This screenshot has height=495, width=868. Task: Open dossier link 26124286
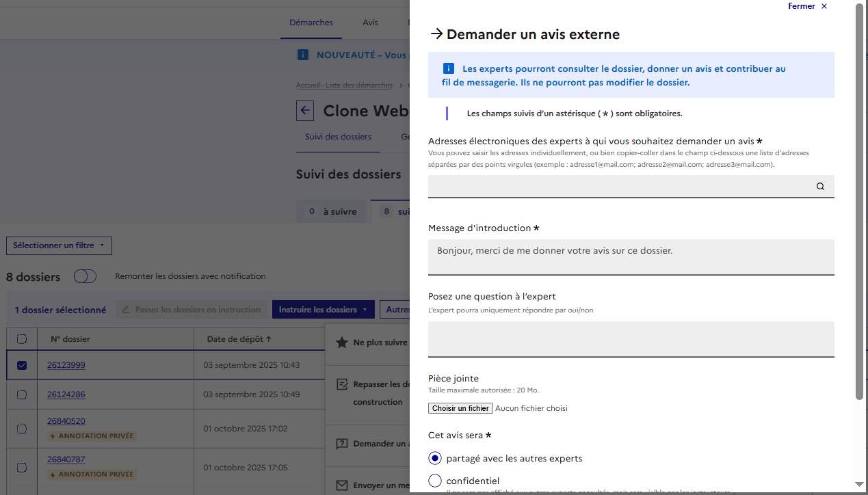tap(66, 394)
